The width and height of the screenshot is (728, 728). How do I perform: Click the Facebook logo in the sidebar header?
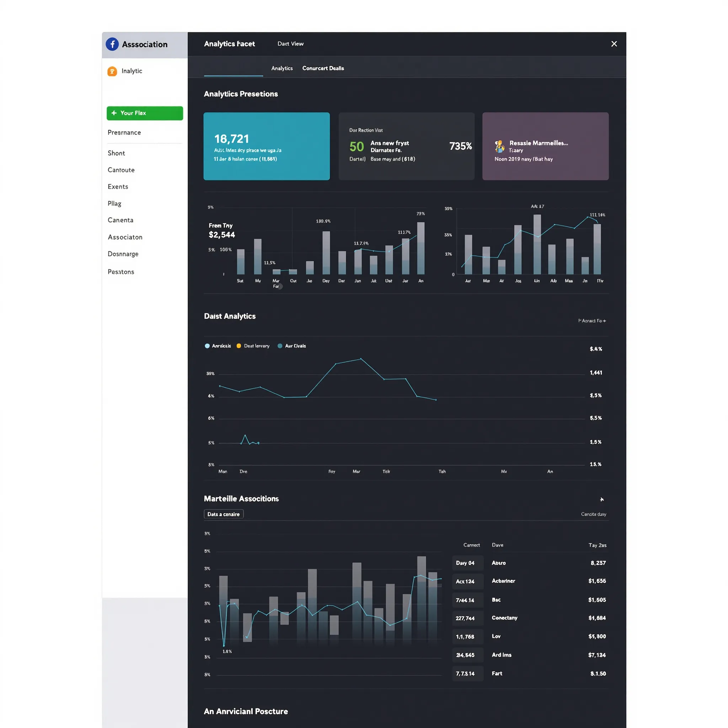112,44
